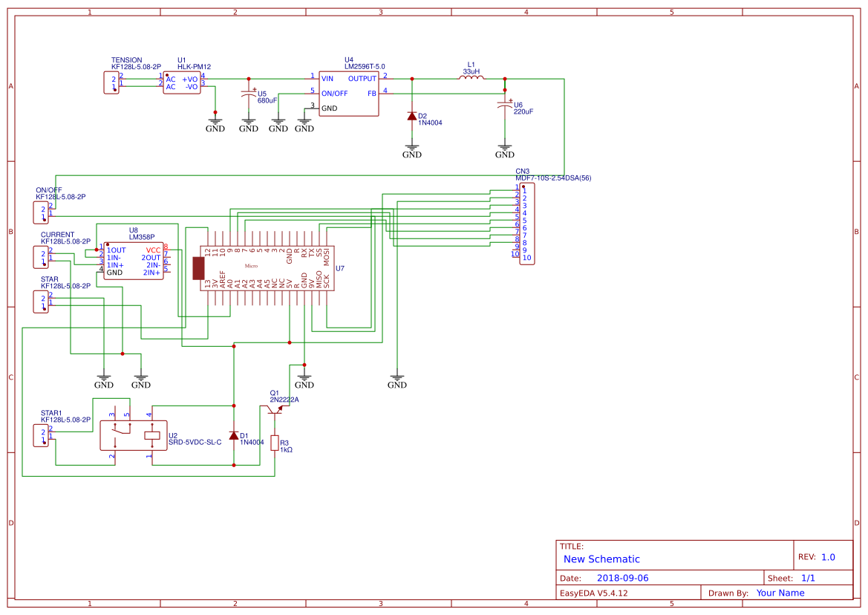868x615 pixels.
Task: Click the date 2018-09-06 field
Action: click(622, 578)
